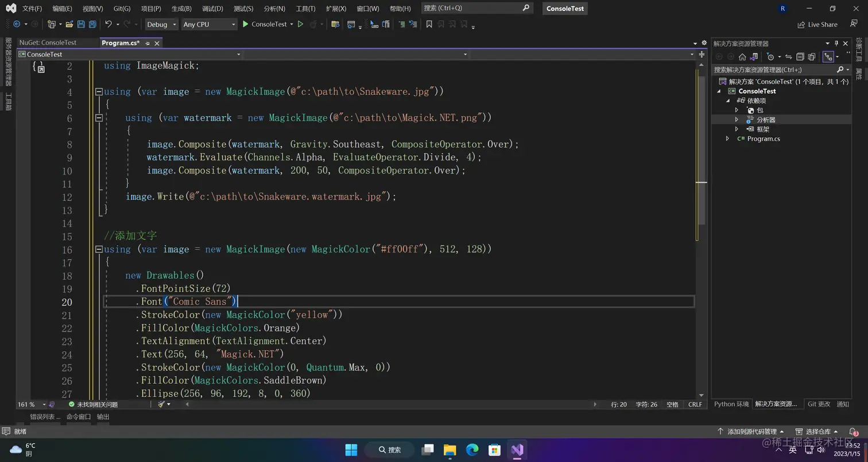Screen dimensions: 868x462
Task: Collapse the 依赖项 dependencies node
Action: pos(728,101)
